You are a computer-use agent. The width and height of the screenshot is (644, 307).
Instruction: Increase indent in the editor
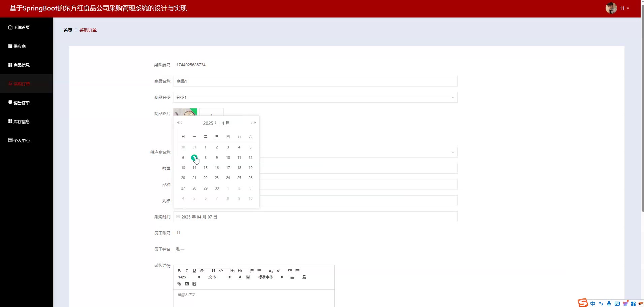click(x=297, y=271)
